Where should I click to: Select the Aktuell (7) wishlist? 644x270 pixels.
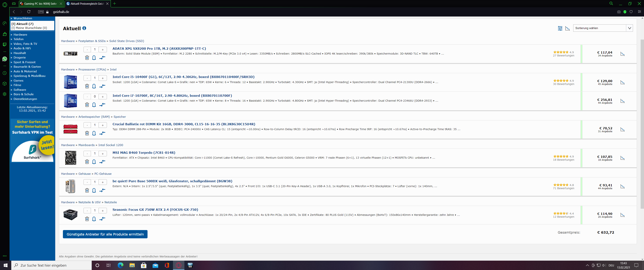click(22, 24)
